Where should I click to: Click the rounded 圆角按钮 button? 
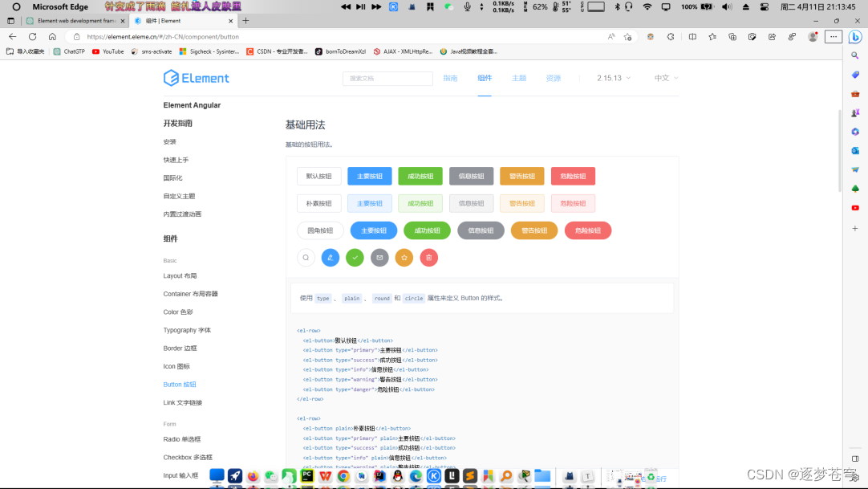[321, 230]
